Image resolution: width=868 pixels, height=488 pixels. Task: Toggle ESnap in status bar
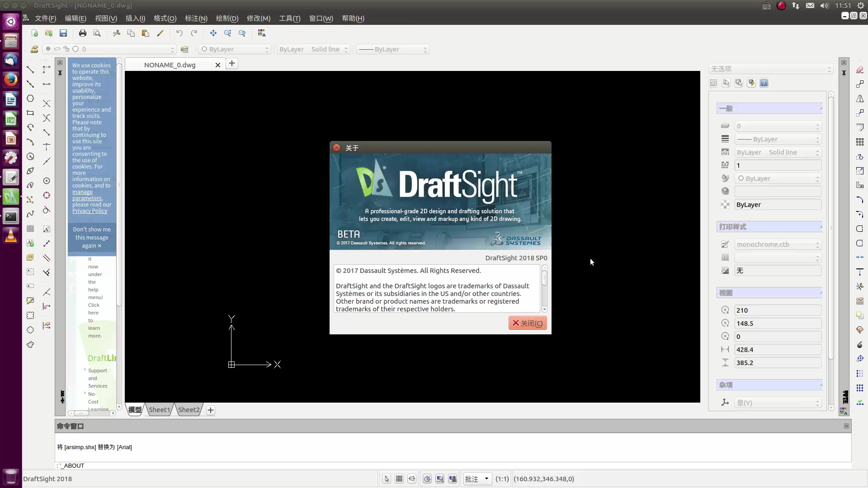point(440,479)
